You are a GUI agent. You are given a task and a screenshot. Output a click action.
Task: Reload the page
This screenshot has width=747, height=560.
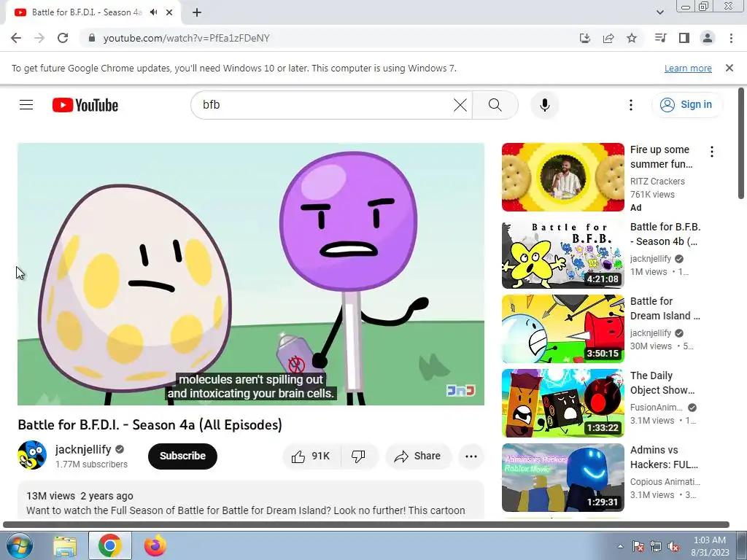[63, 38]
